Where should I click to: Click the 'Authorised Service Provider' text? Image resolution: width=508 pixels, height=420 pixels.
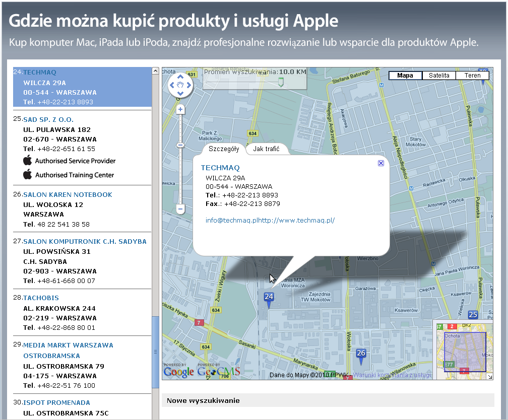tap(75, 161)
